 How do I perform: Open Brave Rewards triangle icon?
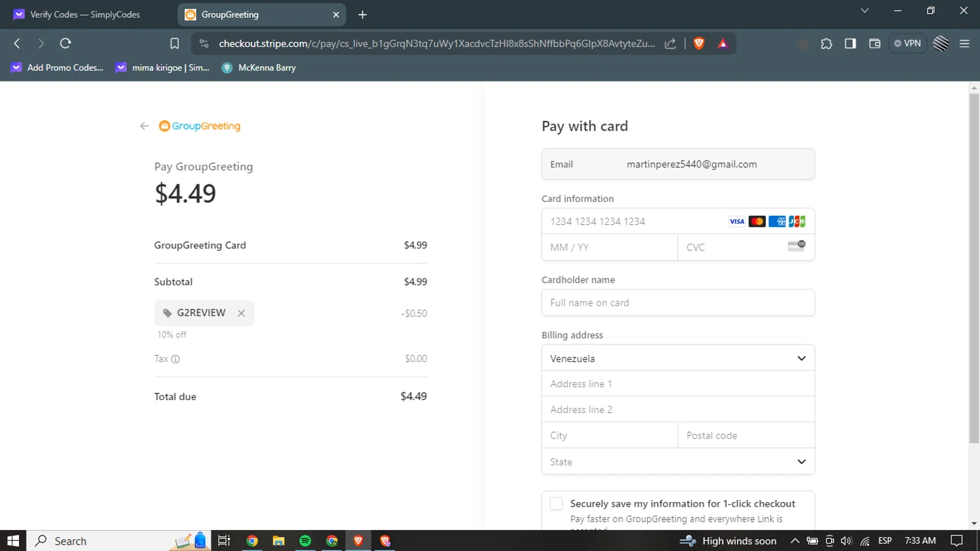[723, 43]
